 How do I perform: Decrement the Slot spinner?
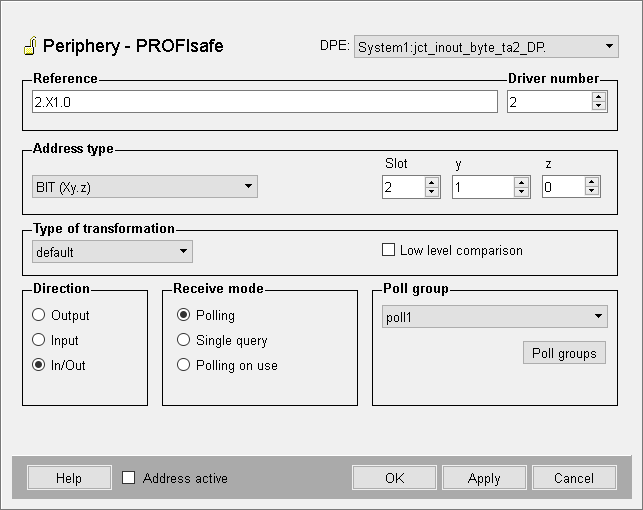tap(431, 191)
